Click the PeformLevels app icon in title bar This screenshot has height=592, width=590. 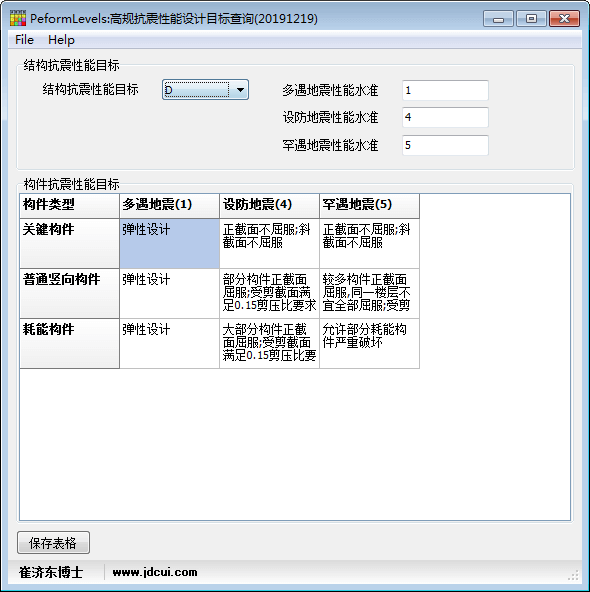[x=18, y=18]
